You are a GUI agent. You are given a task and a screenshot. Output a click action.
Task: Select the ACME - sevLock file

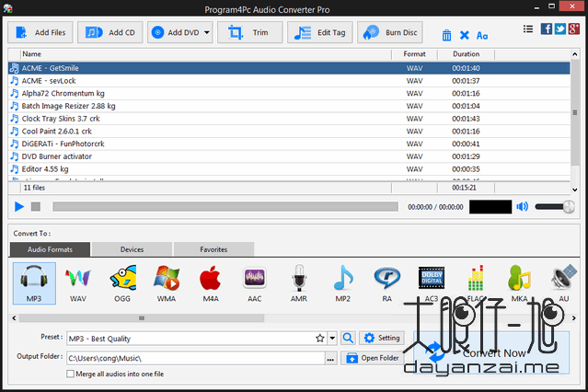289,81
